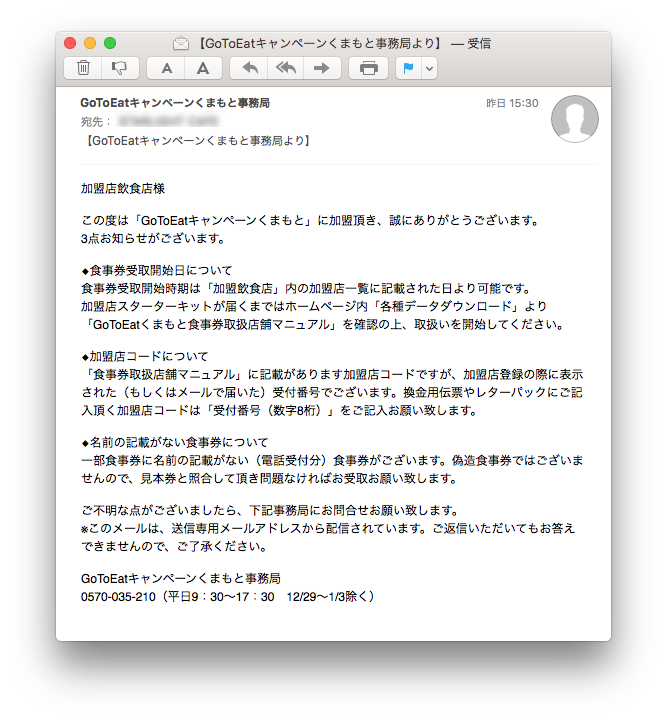667x721 pixels.
Task: Click the 昨日 15:30 received timestamp
Action: (512, 103)
